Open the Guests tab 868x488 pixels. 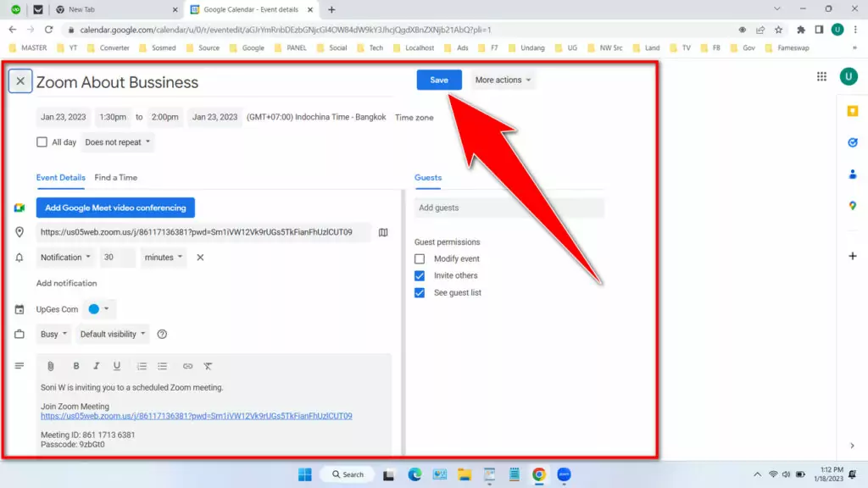(x=428, y=178)
